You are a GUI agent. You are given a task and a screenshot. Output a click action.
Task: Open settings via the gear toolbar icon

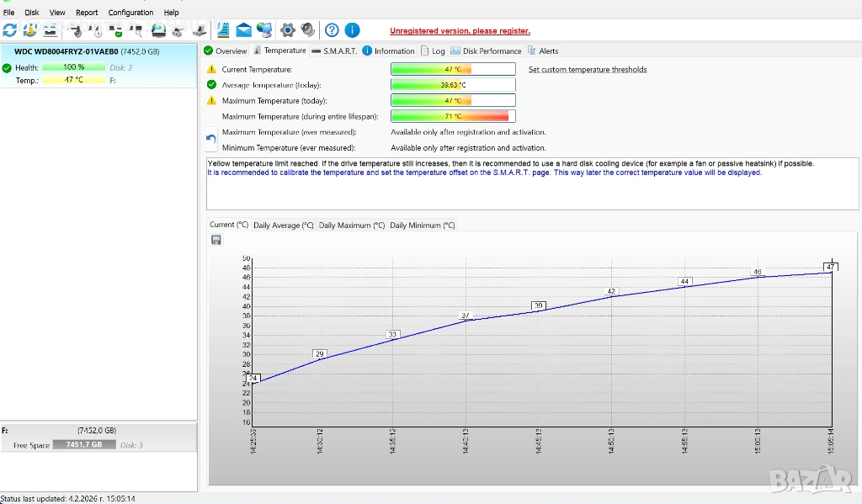coord(287,30)
